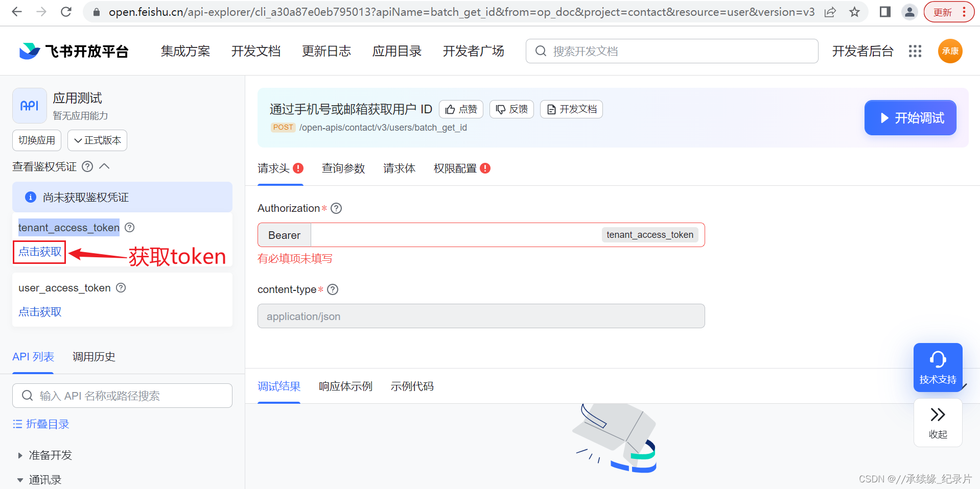Click the red alert icon on 请求头 tab
This screenshot has width=980, height=489.
coord(298,168)
